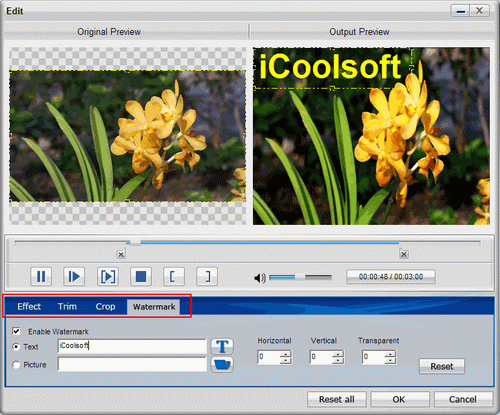
Task: Click the Reset button in watermark panel
Action: pos(442,366)
